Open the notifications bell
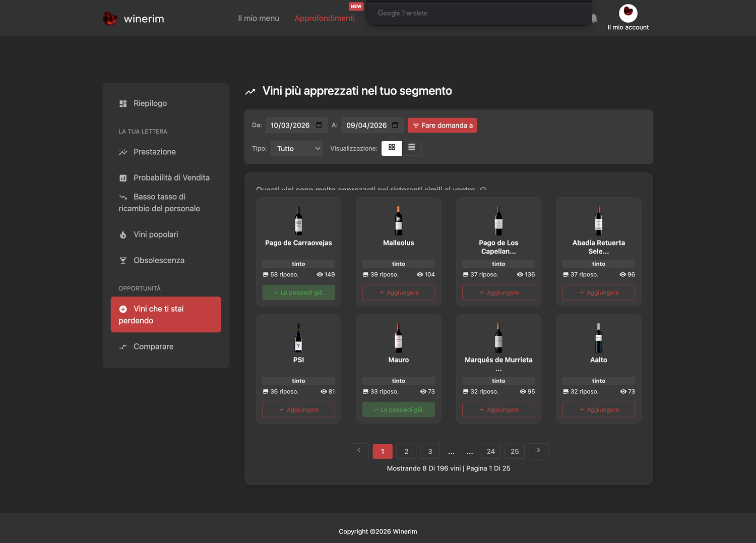This screenshot has height=543, width=756. pos(594,18)
